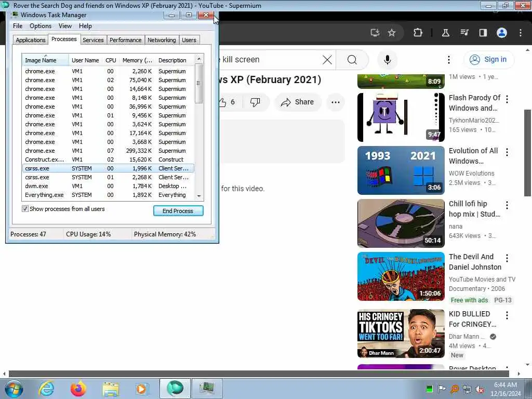Click the browser horizontal scrollbar thumb
The width and height of the screenshot is (532, 399).
[259, 374]
